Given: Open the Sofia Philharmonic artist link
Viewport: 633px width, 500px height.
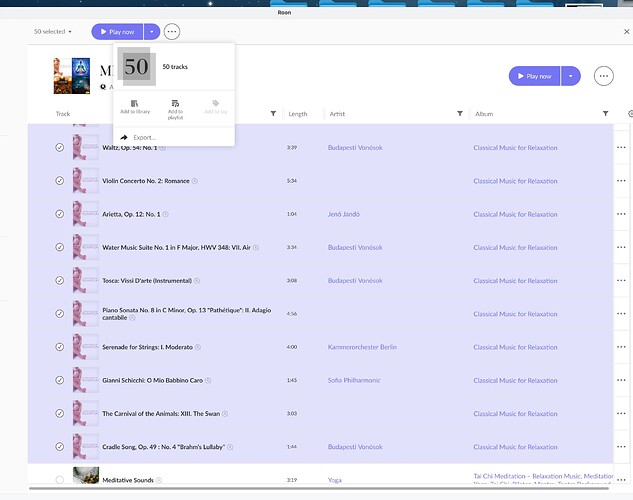Looking at the screenshot, I should coord(354,380).
